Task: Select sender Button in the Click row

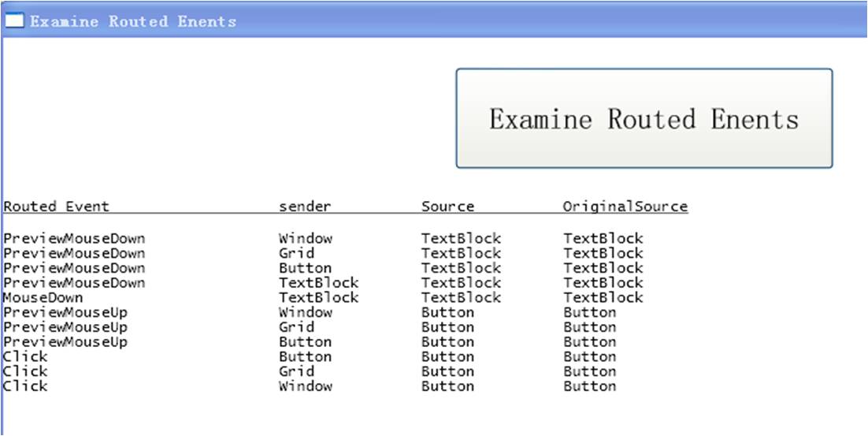Action: coord(305,356)
